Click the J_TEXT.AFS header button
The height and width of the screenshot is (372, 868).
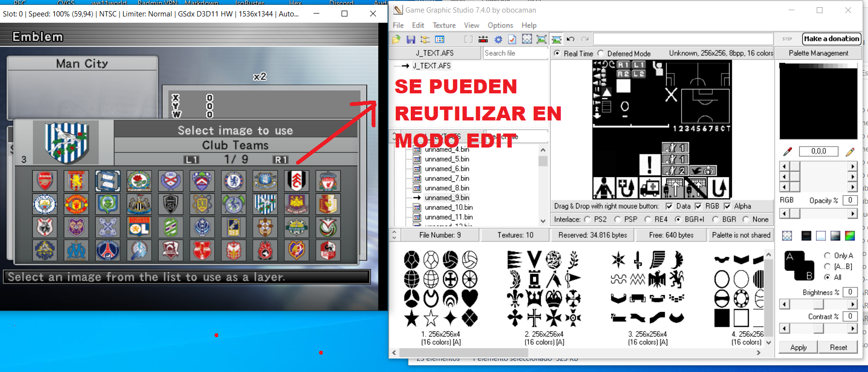pyautogui.click(x=434, y=53)
